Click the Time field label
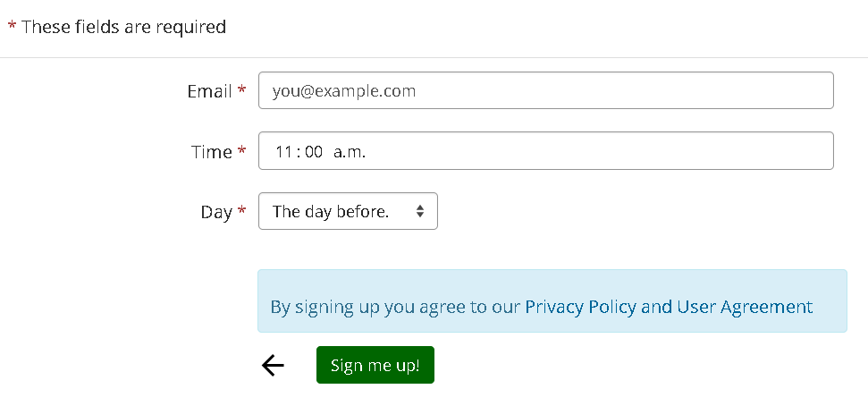The width and height of the screenshot is (868, 406). (211, 152)
